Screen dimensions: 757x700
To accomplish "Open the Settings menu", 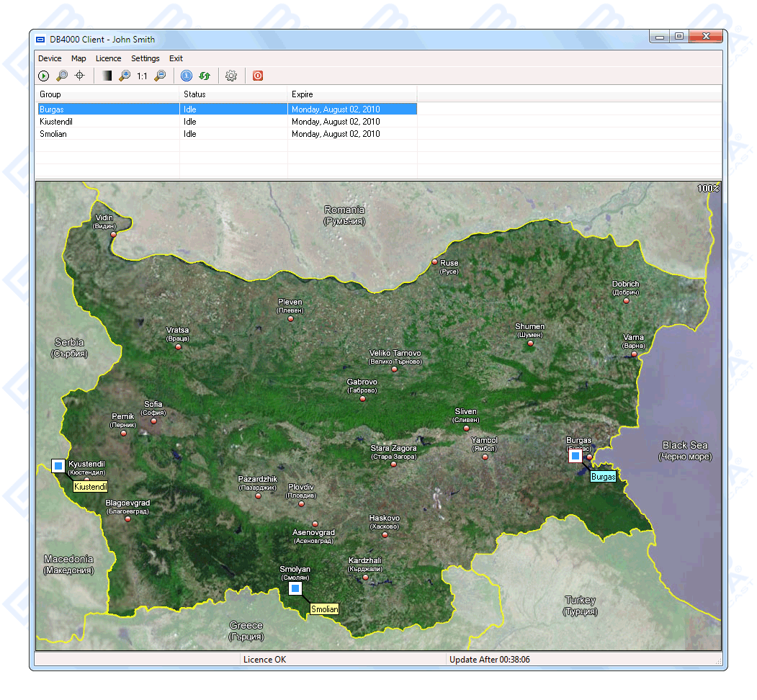I will [145, 58].
